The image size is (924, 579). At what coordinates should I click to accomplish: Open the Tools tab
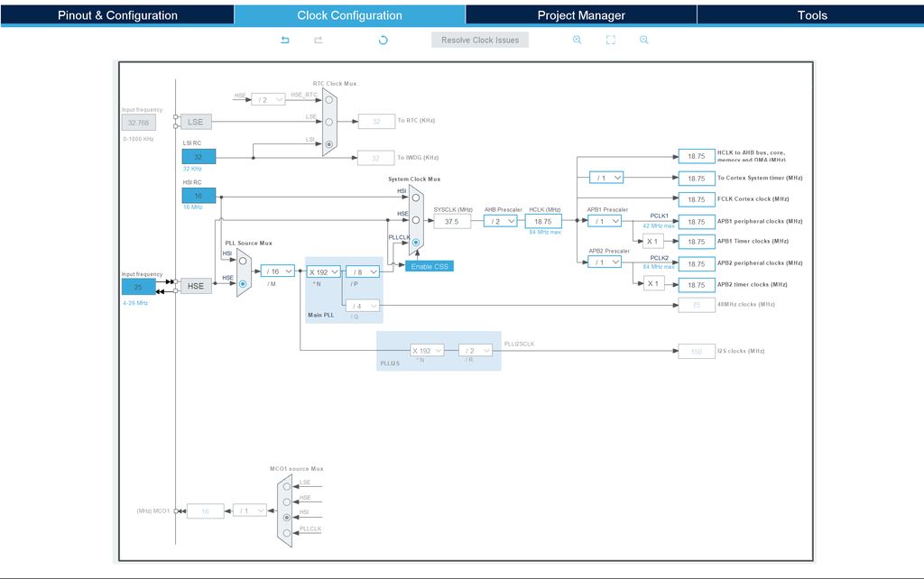pyautogui.click(x=812, y=15)
